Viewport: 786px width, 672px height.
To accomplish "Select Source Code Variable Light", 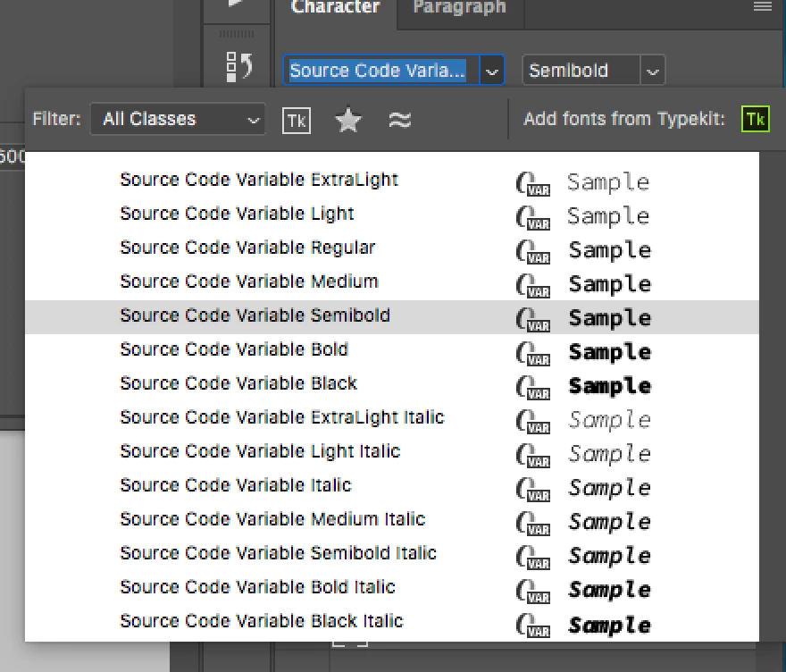I will 392,214.
